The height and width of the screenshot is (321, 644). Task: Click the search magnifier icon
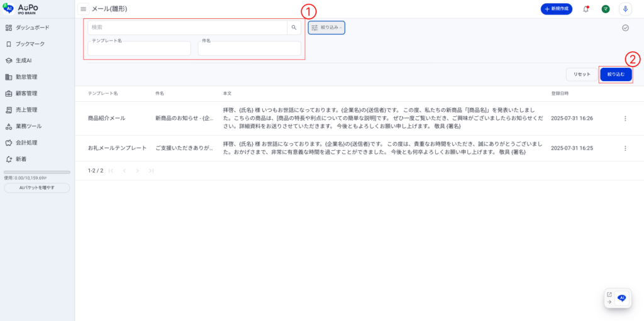click(x=294, y=28)
